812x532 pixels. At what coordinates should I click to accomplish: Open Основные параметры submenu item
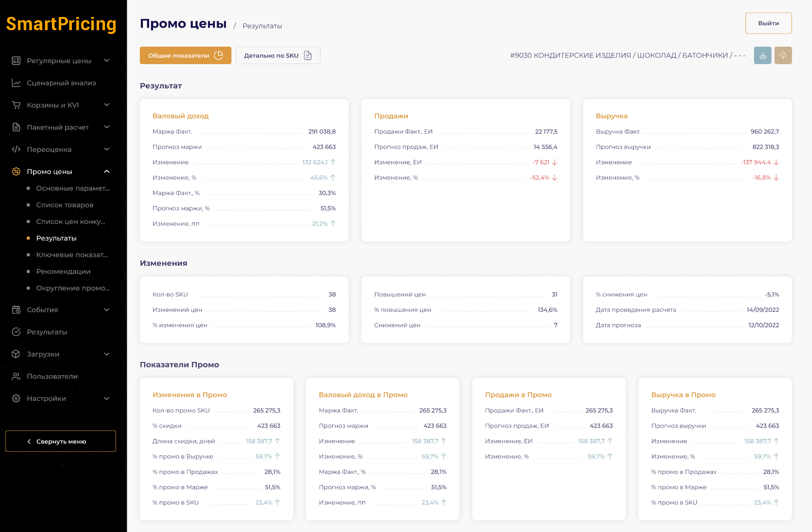[73, 189]
